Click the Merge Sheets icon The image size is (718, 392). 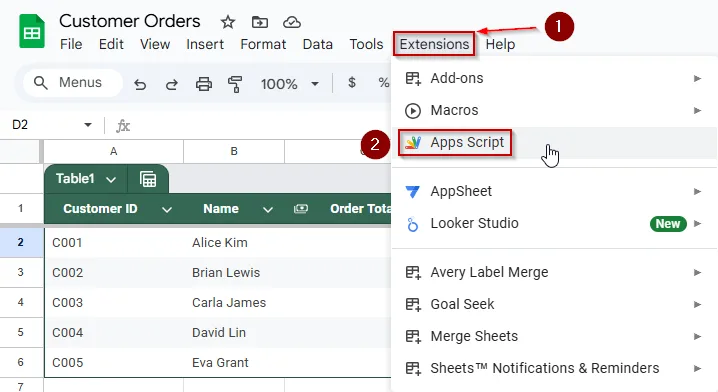click(413, 337)
